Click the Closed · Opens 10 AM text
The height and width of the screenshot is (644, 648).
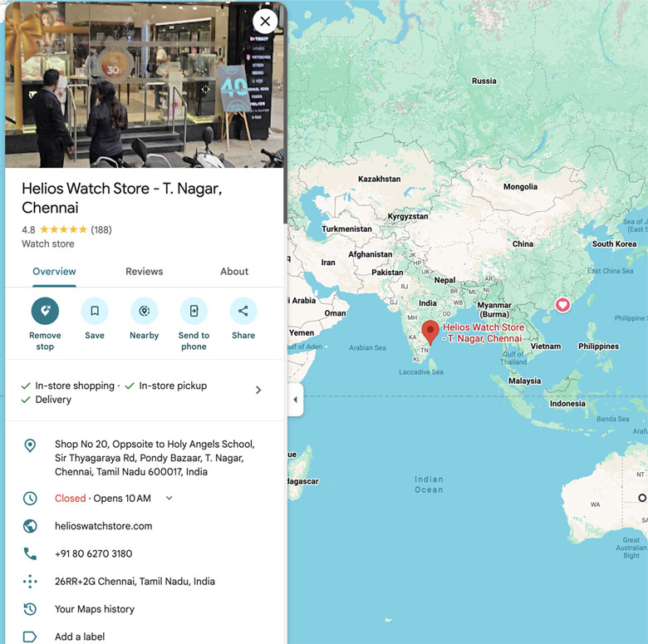(x=103, y=498)
